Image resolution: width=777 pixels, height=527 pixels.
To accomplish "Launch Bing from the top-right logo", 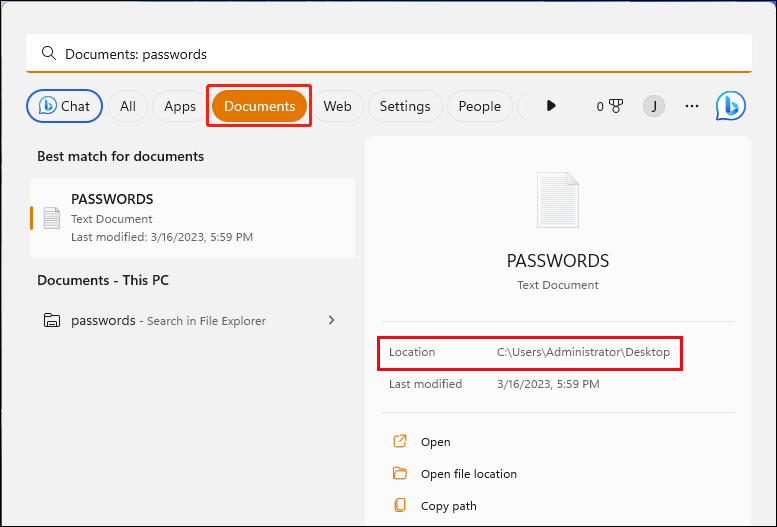I will click(730, 106).
